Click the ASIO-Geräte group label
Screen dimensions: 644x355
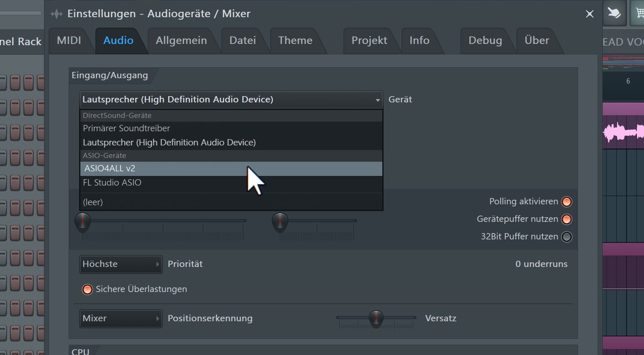point(105,155)
